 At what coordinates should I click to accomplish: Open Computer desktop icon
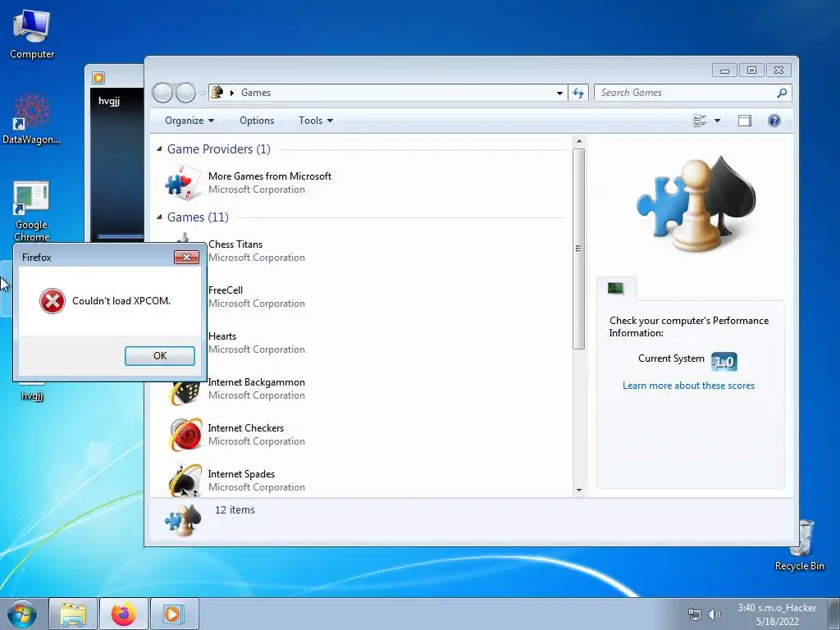point(32,34)
